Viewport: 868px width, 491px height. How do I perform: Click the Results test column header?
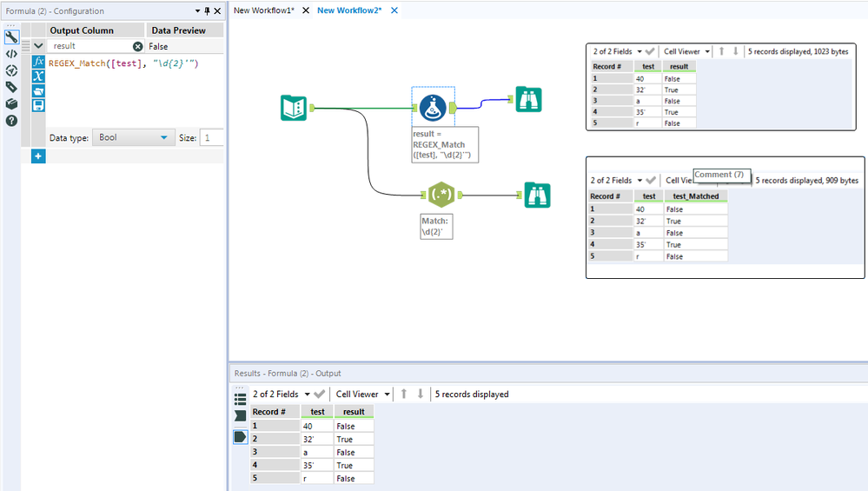(317, 411)
